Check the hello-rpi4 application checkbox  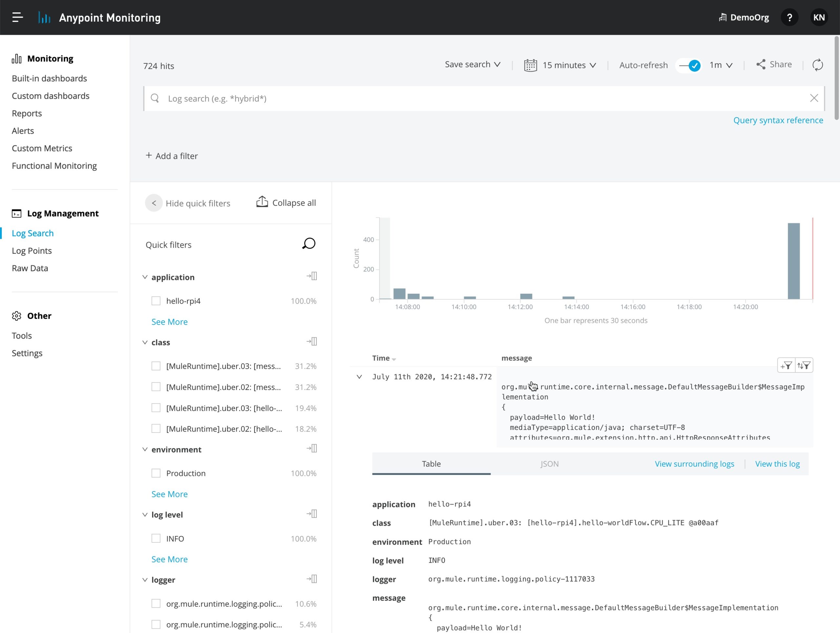pos(156,300)
